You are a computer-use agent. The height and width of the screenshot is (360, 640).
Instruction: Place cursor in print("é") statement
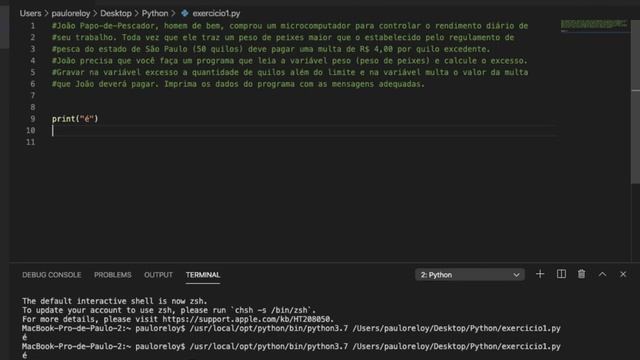(x=75, y=119)
